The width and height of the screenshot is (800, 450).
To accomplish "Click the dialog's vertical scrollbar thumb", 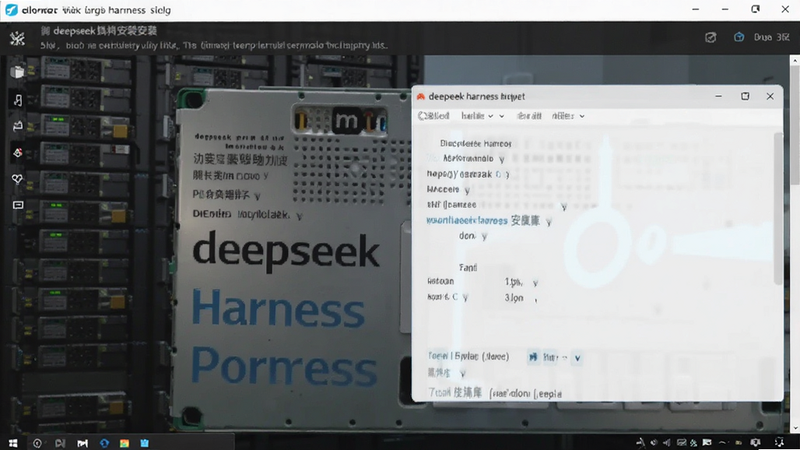I will [x=778, y=208].
